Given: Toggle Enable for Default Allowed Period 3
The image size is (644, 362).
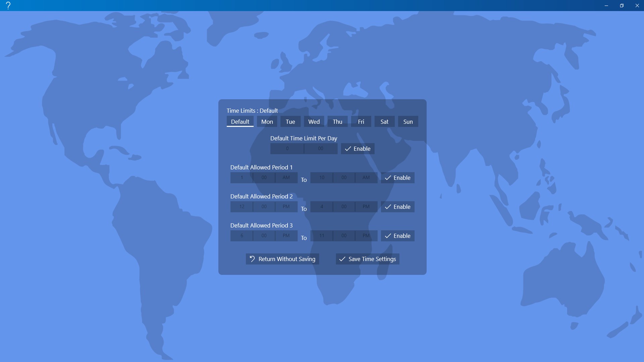Looking at the screenshot, I should [x=397, y=236].
